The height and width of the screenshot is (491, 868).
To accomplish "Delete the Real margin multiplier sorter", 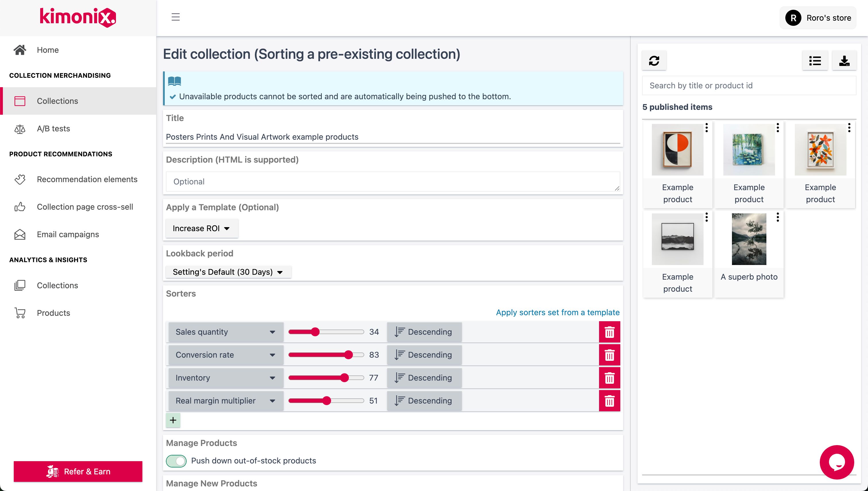I will [609, 401].
